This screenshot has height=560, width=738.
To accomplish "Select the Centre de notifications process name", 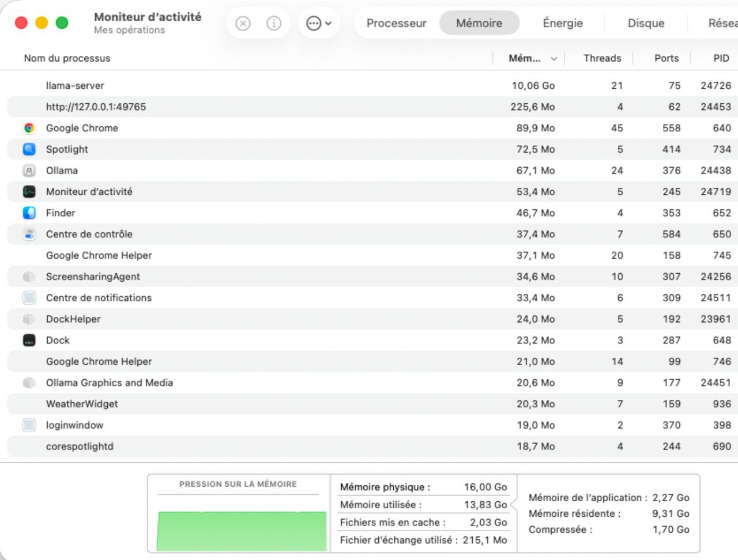I will [x=99, y=298].
